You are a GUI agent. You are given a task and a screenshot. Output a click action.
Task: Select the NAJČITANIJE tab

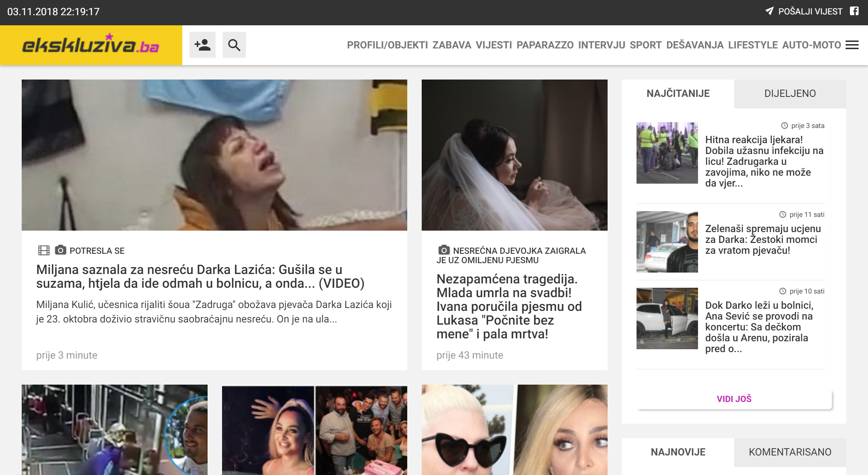pos(678,94)
